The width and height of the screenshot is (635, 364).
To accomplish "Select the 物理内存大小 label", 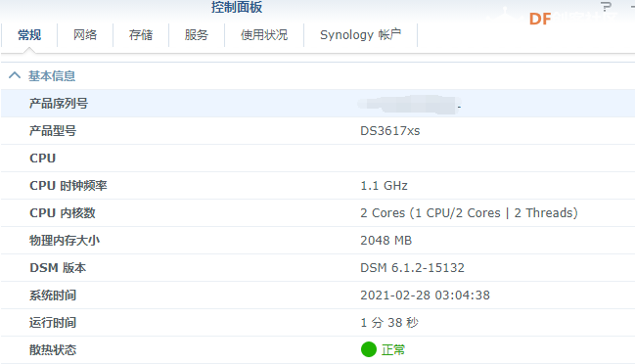I will (65, 241).
